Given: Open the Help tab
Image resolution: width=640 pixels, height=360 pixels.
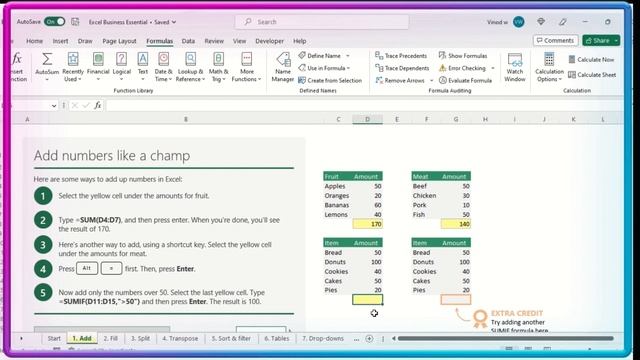Looking at the screenshot, I should [300, 41].
